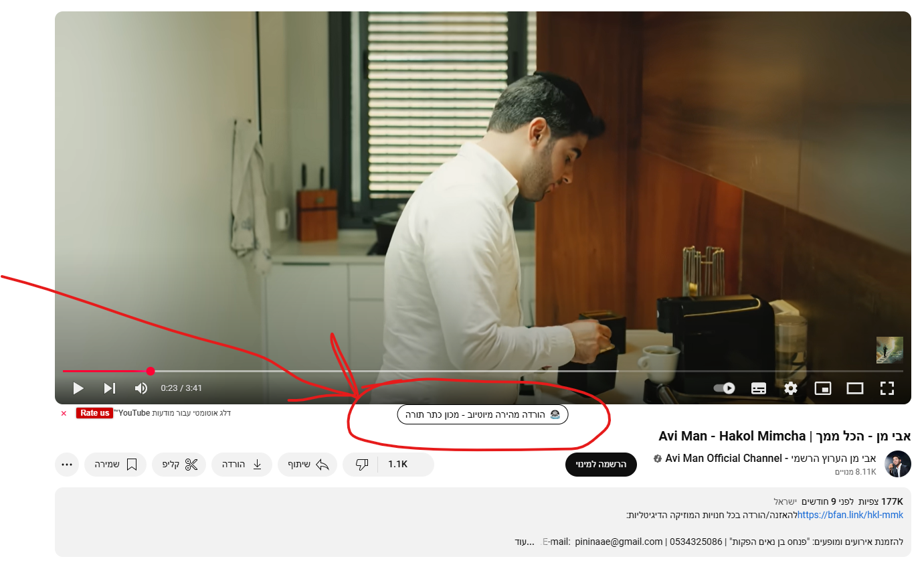Click the 0:23 / 3:41 time display
This screenshot has height=567, width=924.
181,388
